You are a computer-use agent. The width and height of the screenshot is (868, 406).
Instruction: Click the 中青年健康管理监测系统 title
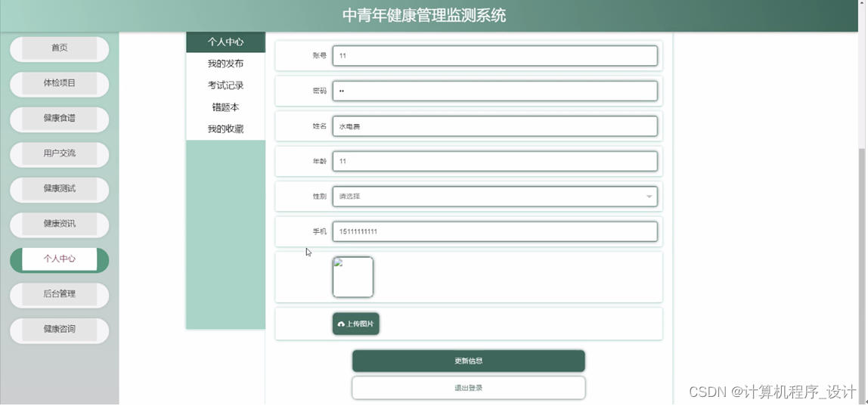point(424,16)
